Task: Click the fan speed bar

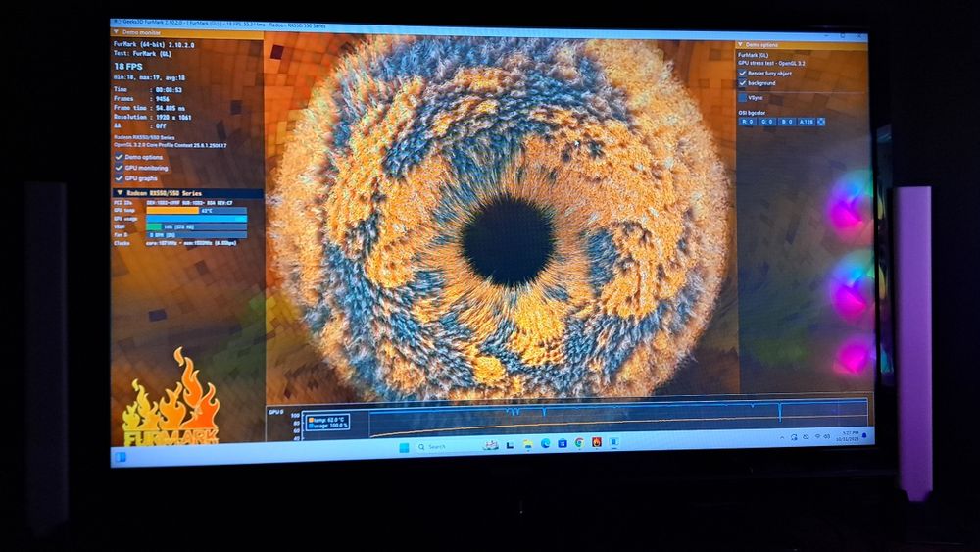Action: coord(196,235)
